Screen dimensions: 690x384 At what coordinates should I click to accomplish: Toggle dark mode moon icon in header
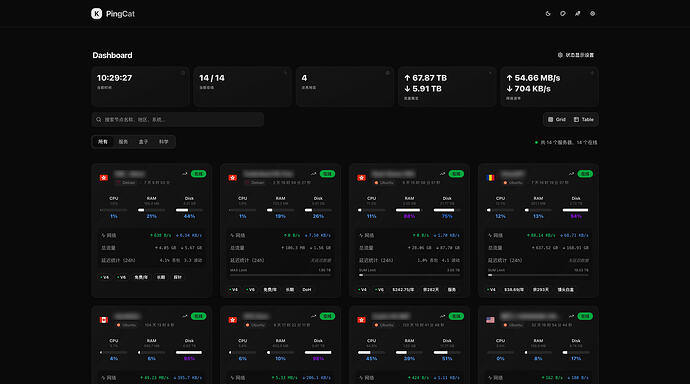pos(548,14)
